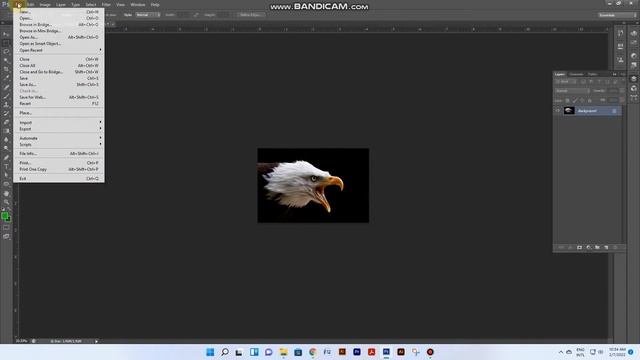Select the Lasso tool
This screenshot has height=360, width=640.
pos(6,52)
